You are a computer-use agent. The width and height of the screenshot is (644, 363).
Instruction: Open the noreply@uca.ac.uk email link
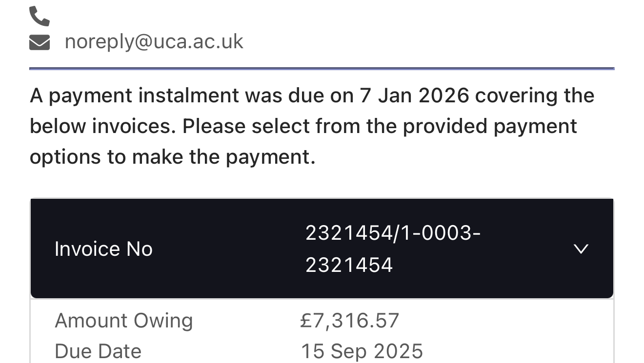click(x=154, y=42)
